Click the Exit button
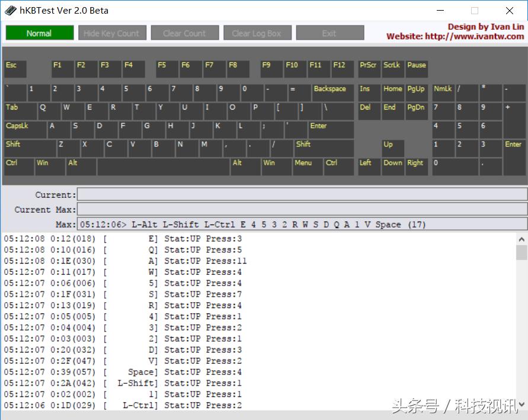The width and height of the screenshot is (528, 420). tap(330, 33)
